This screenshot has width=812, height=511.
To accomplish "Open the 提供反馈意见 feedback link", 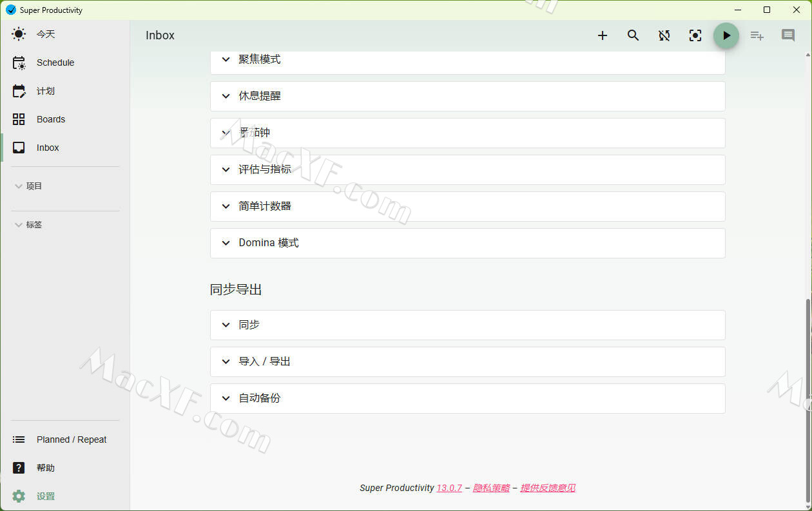I will tap(548, 488).
